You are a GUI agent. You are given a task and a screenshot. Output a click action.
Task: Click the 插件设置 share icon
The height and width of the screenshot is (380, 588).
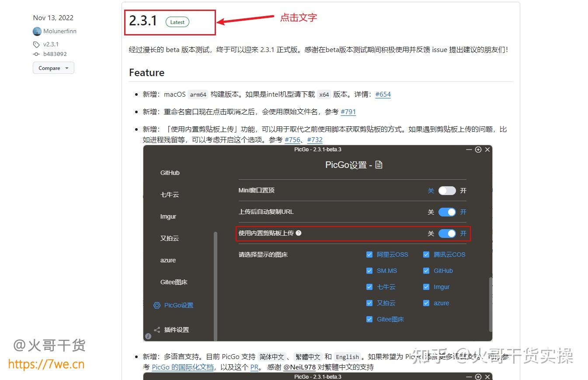coord(157,330)
